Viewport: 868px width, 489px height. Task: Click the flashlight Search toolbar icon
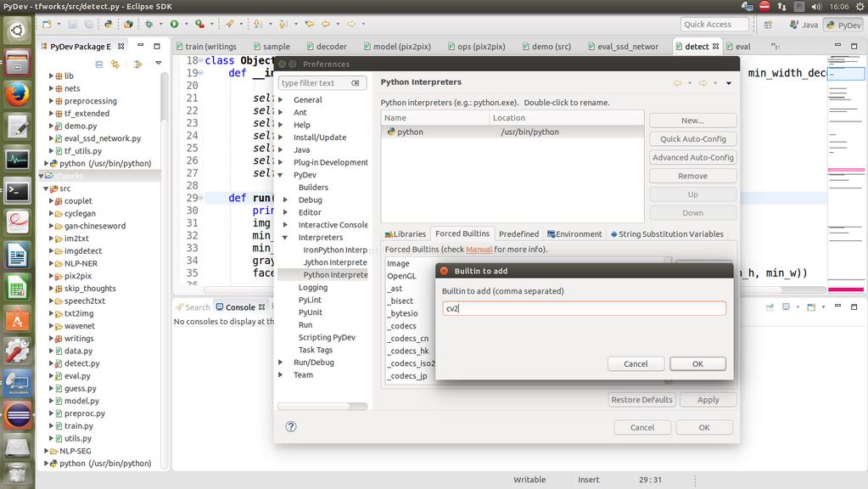pyautogui.click(x=229, y=24)
